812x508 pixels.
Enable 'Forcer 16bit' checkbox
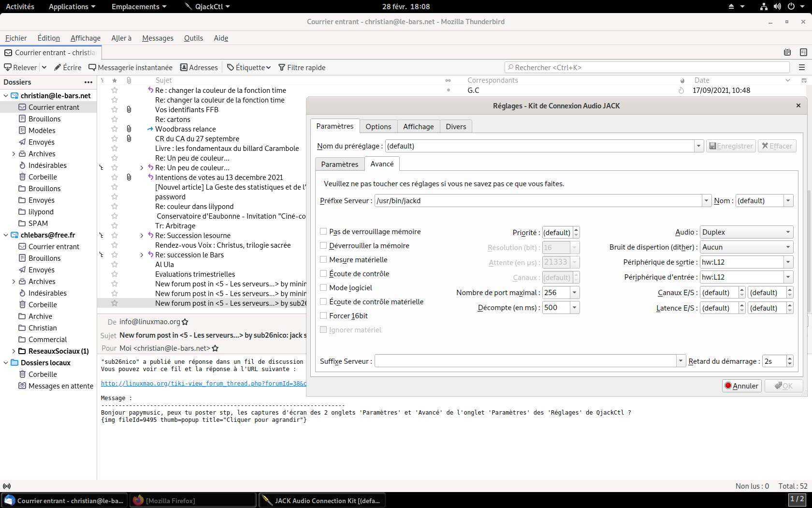point(323,316)
